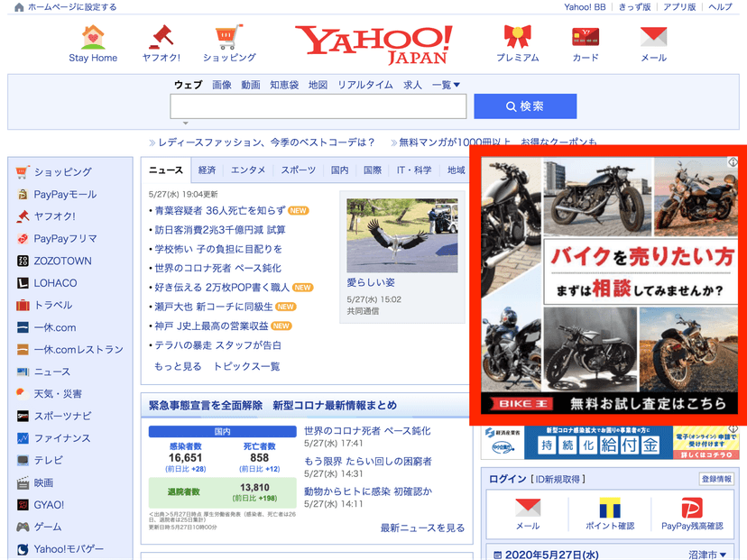Click the PayPayフリマ icon in sidebar

(23, 239)
